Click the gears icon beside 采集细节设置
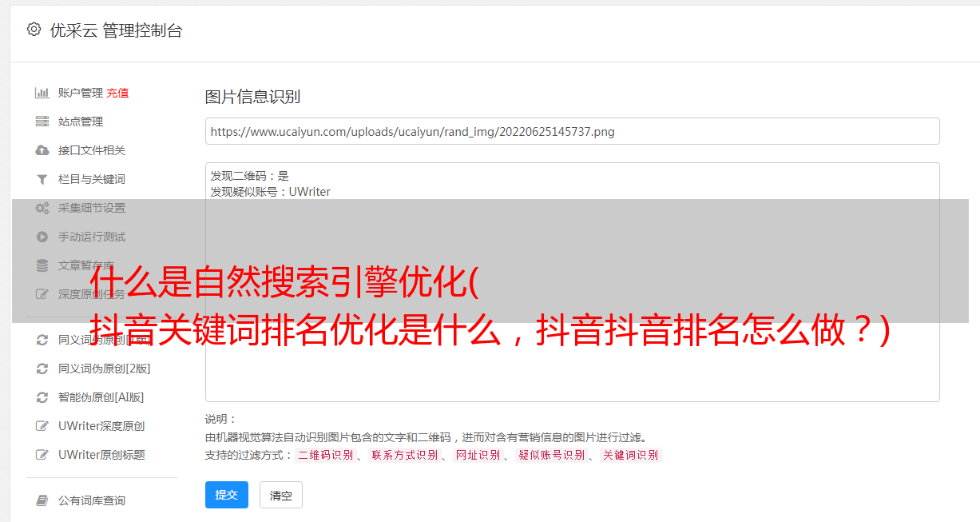 pyautogui.click(x=42, y=208)
